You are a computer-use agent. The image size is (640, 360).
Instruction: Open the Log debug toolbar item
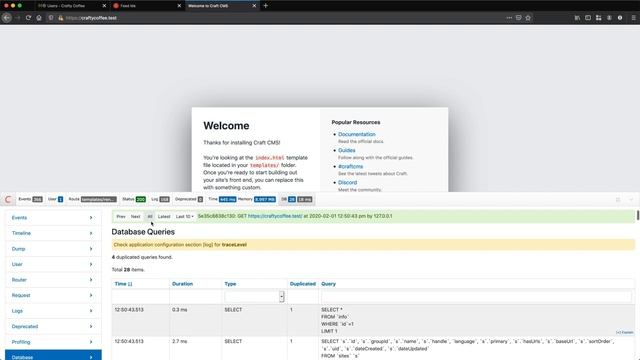pos(160,199)
